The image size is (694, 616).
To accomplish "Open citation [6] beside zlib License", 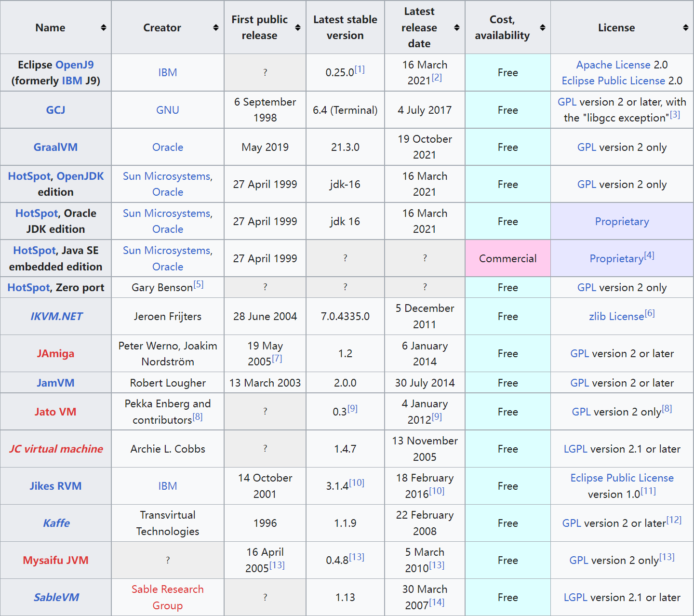I will (650, 313).
